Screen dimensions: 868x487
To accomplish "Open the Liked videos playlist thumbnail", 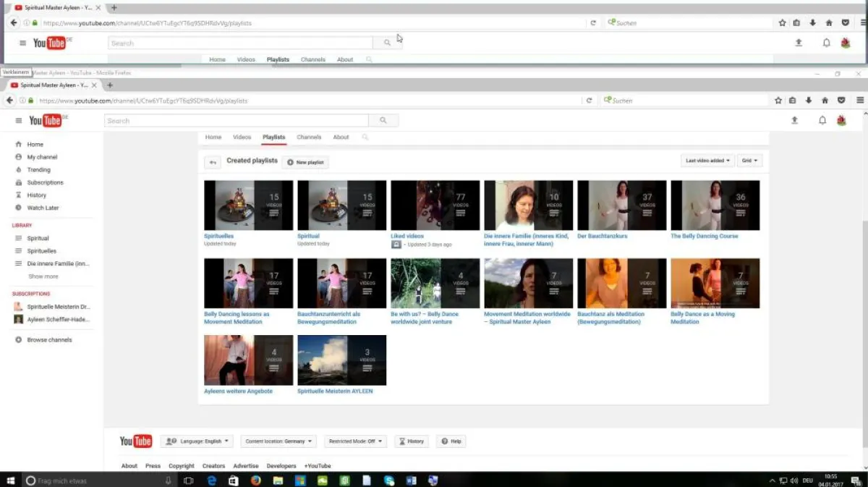I will point(435,206).
